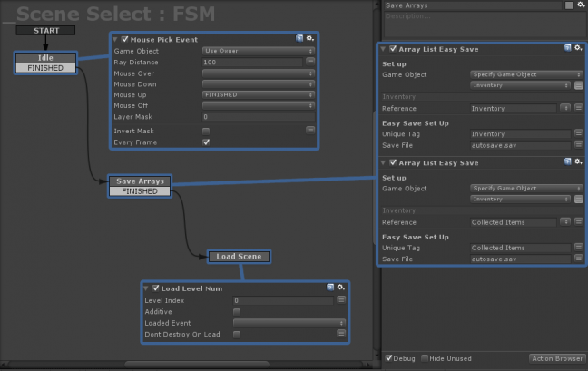Open the Mouse Off event dropdown
The image size is (588, 371).
(259, 106)
